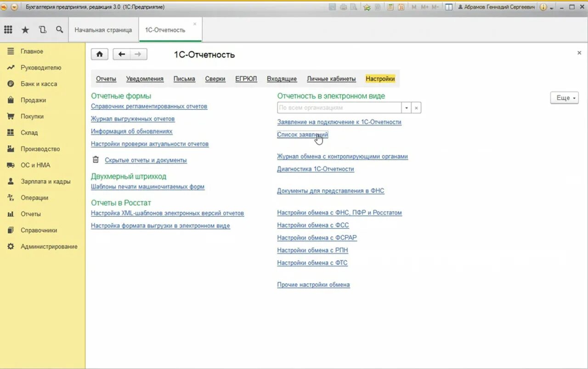Add to favorites with the title bar star icon
The height and width of the screenshot is (369, 588).
point(367,7)
